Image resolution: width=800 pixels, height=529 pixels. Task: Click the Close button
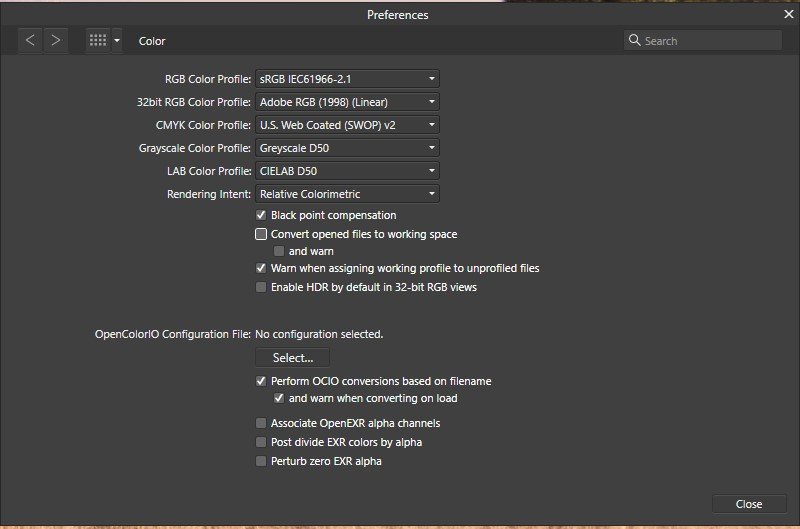click(749, 504)
